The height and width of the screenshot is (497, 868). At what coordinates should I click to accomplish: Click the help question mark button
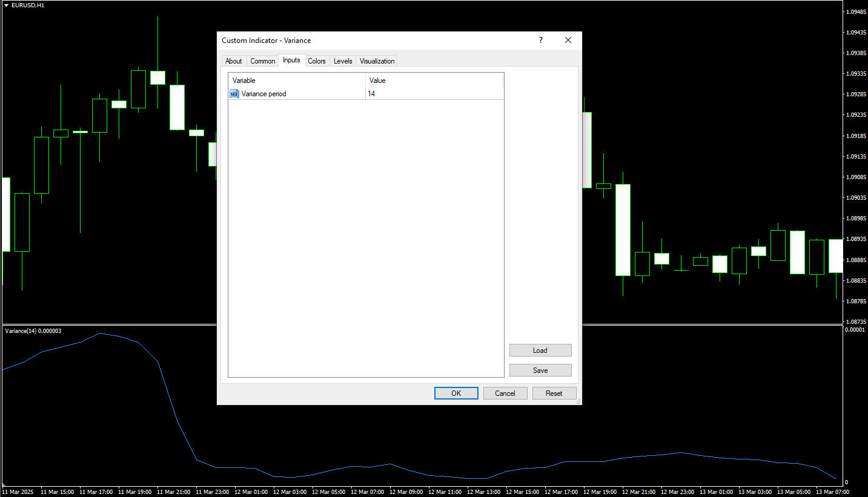[541, 41]
